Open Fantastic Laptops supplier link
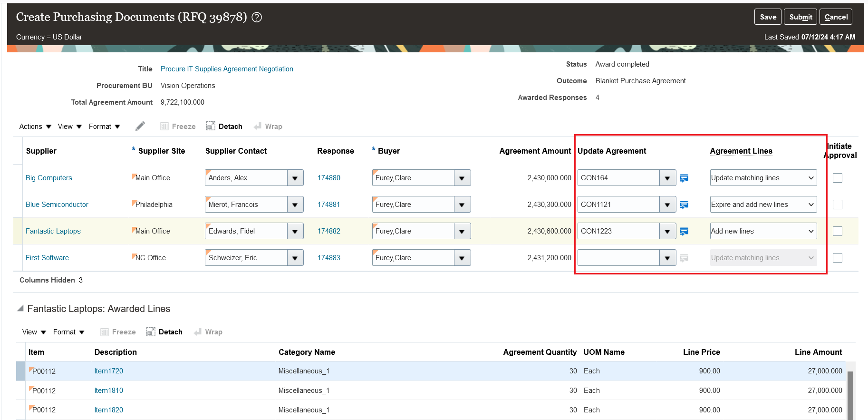The width and height of the screenshot is (868, 420). coord(53,231)
